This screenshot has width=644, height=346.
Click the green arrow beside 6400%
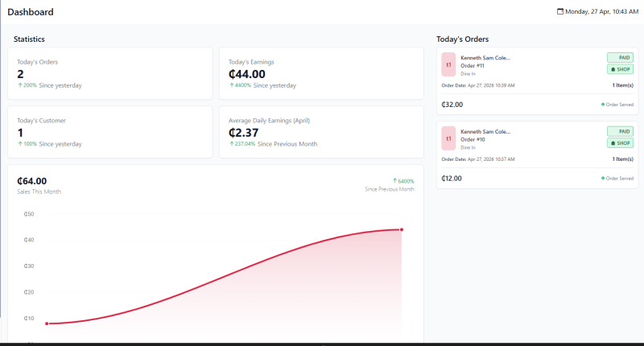[394, 180]
